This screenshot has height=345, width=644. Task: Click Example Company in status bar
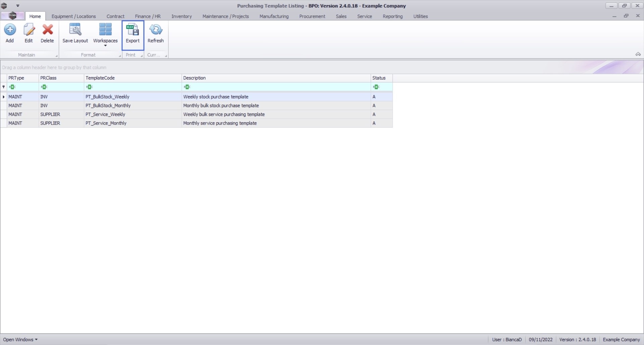(621, 340)
